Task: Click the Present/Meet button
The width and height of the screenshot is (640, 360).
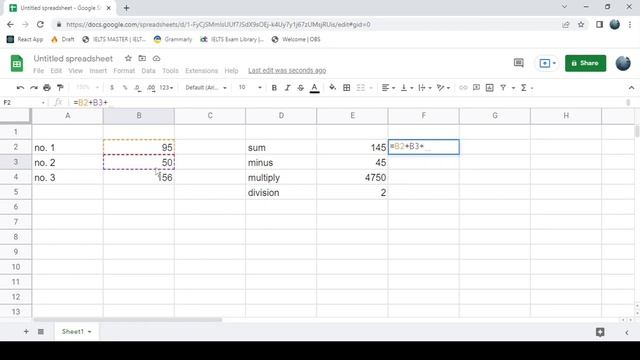Action: point(547,63)
